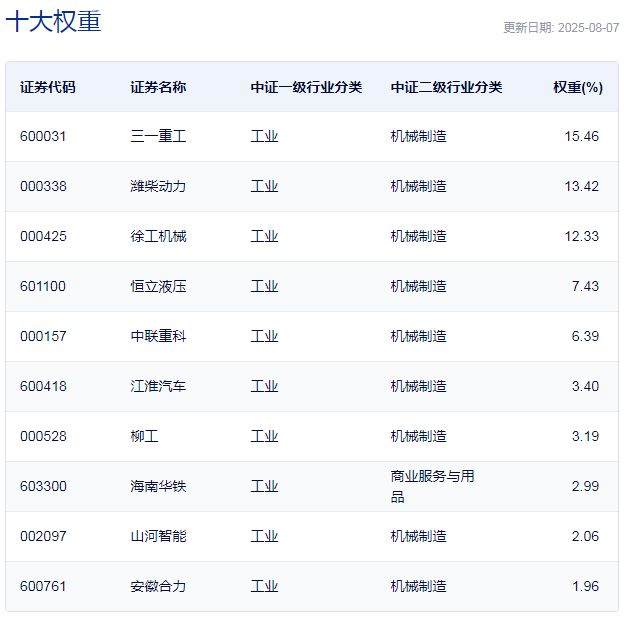
Task: Click weight value 13.42
Action: pyautogui.click(x=581, y=186)
